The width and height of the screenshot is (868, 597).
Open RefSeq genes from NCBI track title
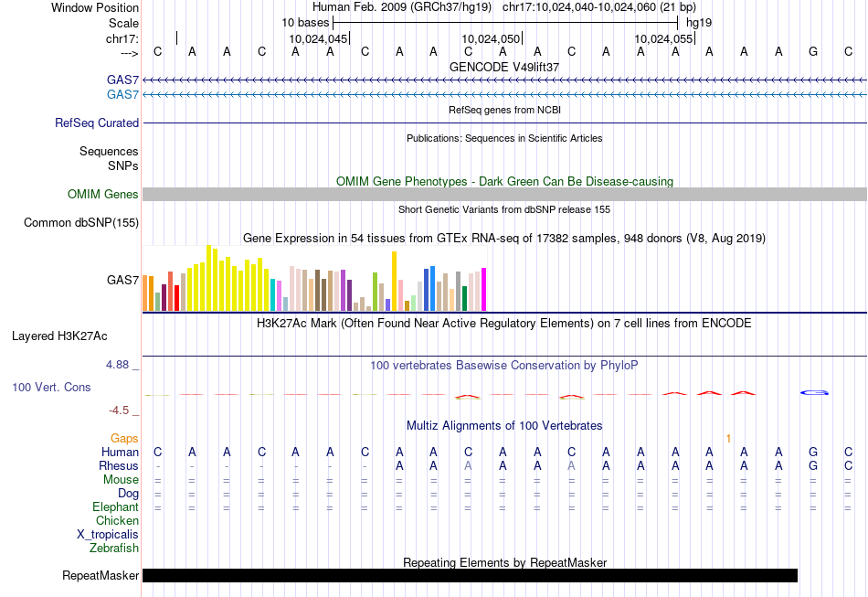point(505,110)
